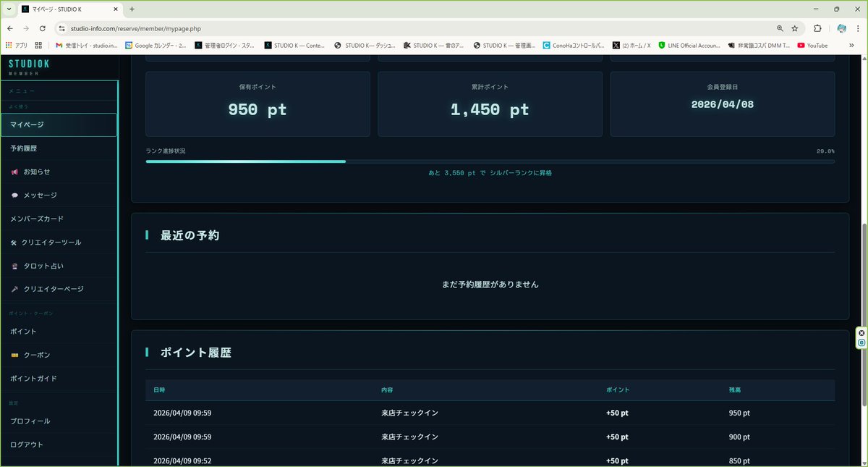Click the 会員登録日 2026/04/08 card
Image resolution: width=868 pixels, height=467 pixels.
point(722,104)
